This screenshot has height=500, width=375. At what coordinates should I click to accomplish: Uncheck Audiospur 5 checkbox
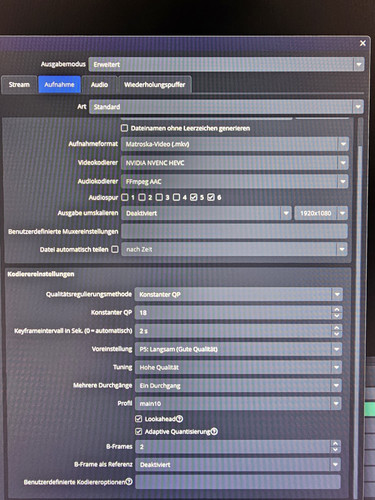194,197
